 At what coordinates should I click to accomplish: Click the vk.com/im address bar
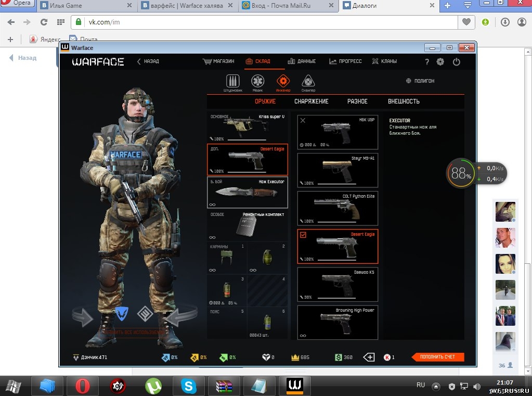tap(264, 22)
